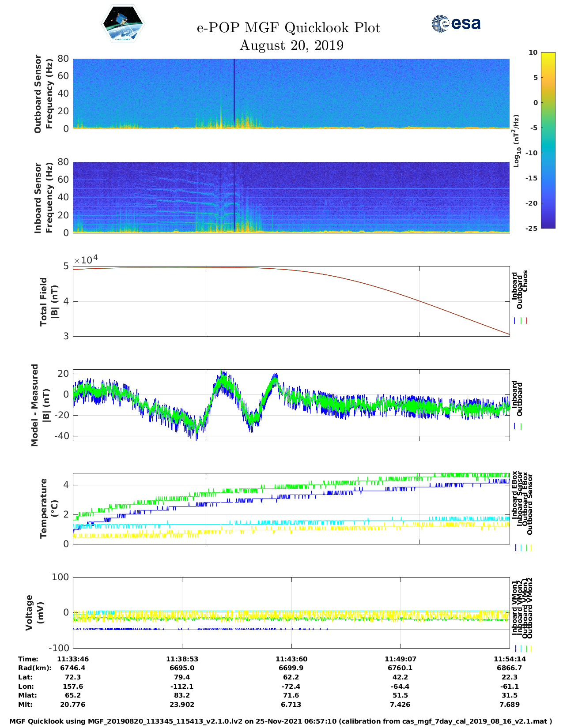This screenshot has height=728, width=563.
Task: Click the blue legend marker beside Temperature plot
Action: (x=516, y=548)
